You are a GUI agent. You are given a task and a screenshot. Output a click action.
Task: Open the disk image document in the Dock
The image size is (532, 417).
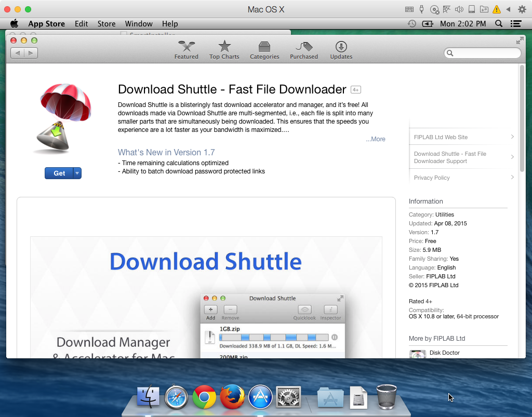coord(358,397)
